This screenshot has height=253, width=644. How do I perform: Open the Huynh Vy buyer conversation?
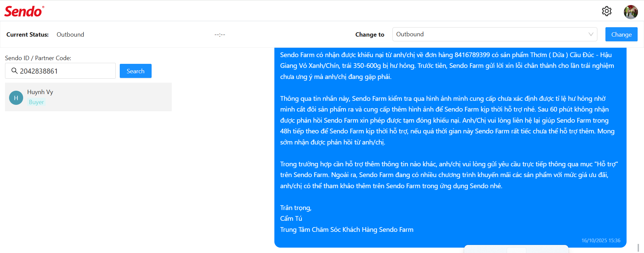point(88,97)
